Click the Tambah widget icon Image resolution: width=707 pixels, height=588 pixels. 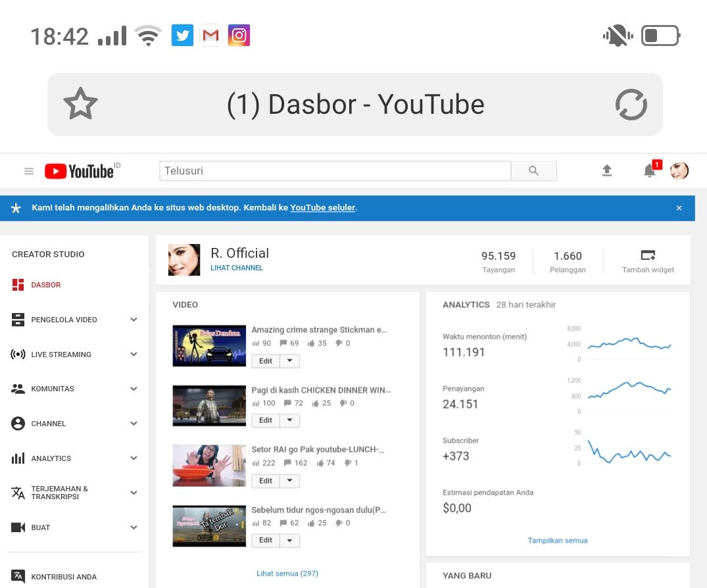coord(648,255)
